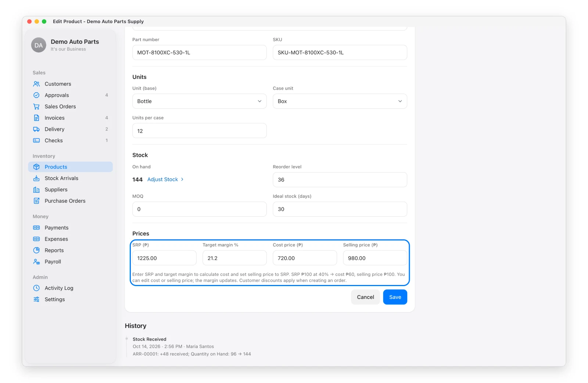Open the Unit (base) Bottle dropdown
Viewport: 588px width, 383px height.
tap(200, 101)
